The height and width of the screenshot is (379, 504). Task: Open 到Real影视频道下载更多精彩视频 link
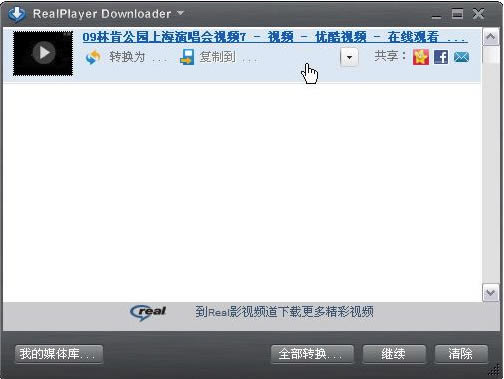pyautogui.click(x=284, y=312)
